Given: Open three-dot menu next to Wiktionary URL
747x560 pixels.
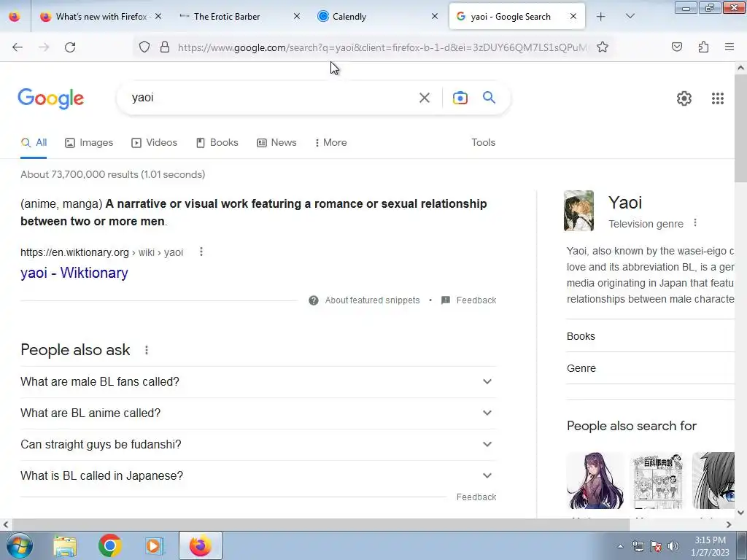Looking at the screenshot, I should point(201,252).
